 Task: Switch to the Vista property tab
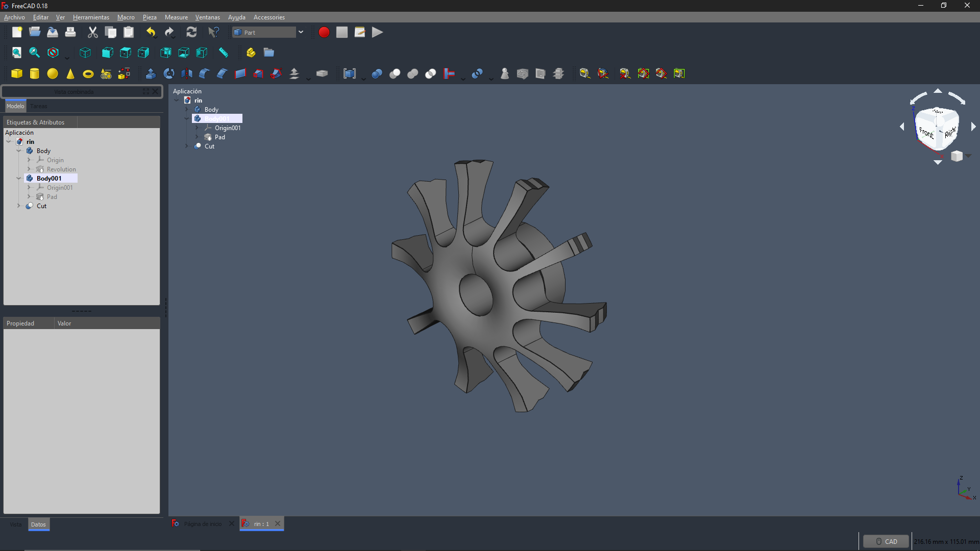(x=16, y=524)
